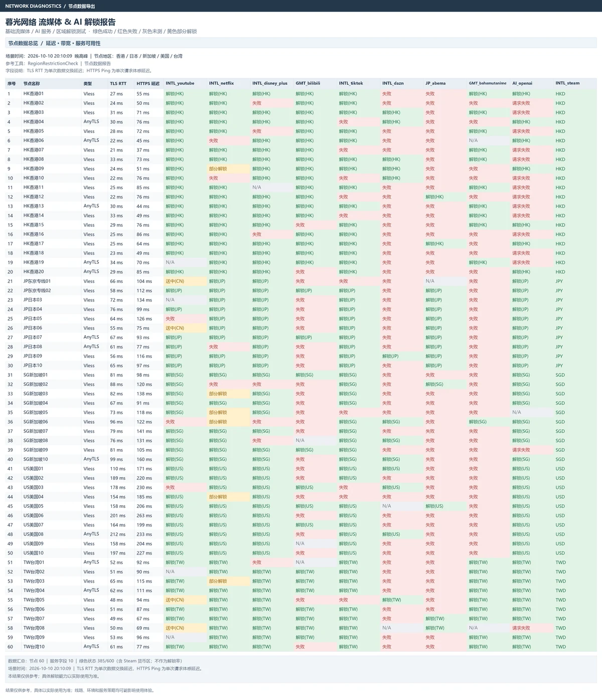Click the HTTPS 延迟 column header
This screenshot has width=602, height=700.
click(148, 83)
